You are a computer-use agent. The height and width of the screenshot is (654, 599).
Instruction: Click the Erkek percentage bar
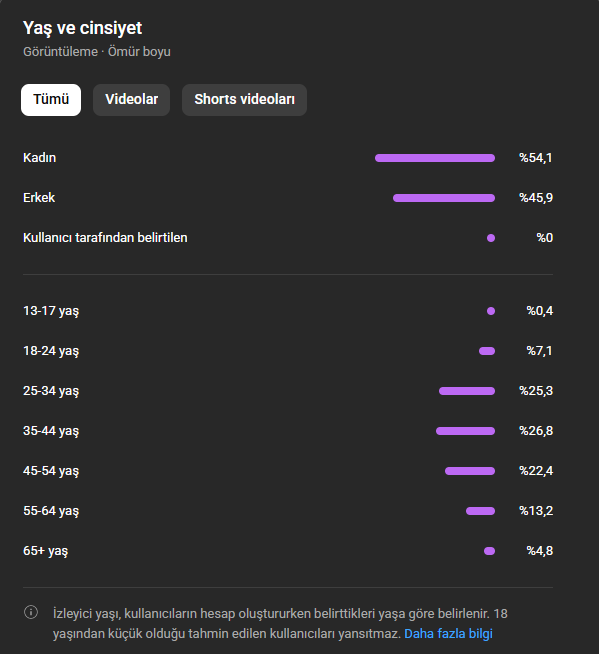coord(444,198)
